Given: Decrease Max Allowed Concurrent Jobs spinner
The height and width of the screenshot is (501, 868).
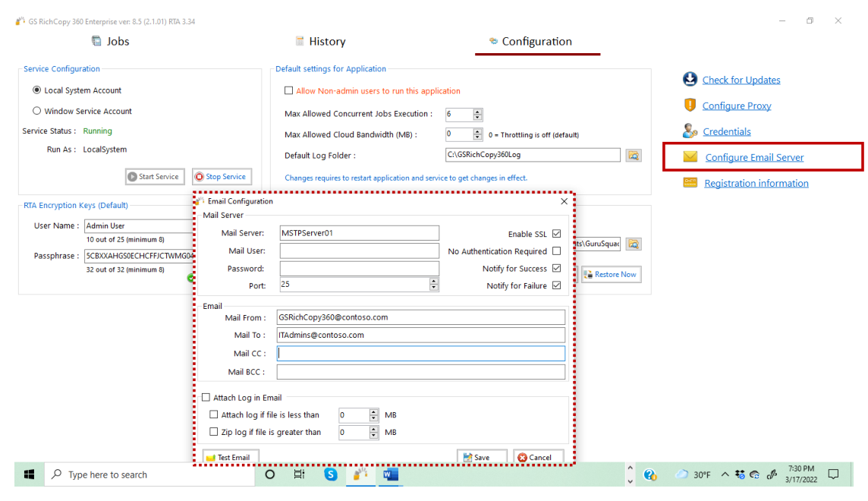Looking at the screenshot, I should tap(477, 118).
